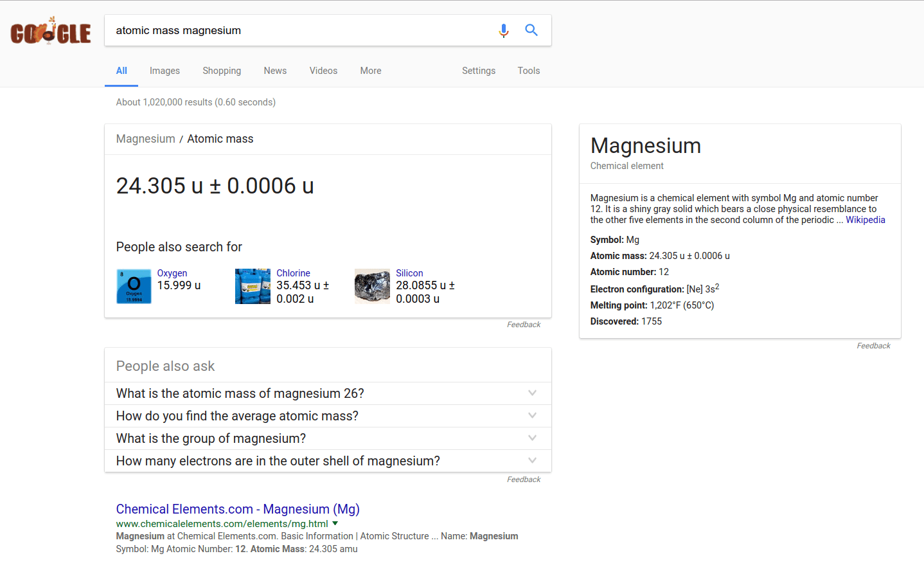Open the More results dropdown
Screen dimensions: 924x565
371,71
